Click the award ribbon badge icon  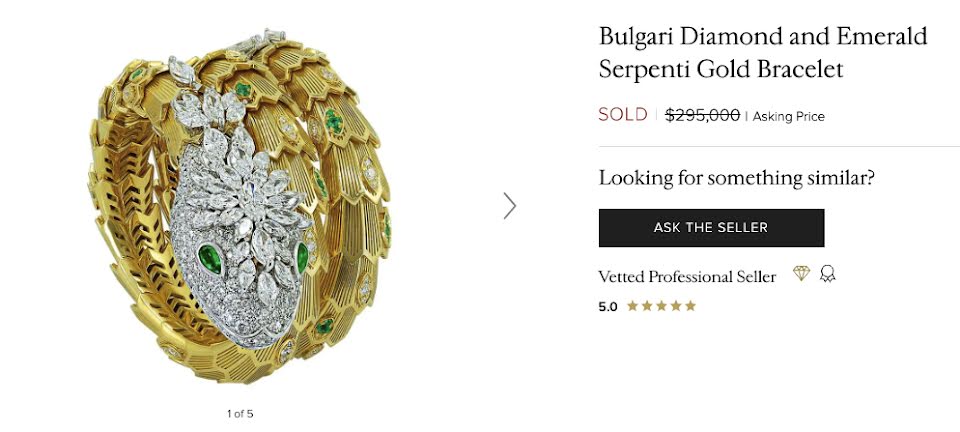828,274
